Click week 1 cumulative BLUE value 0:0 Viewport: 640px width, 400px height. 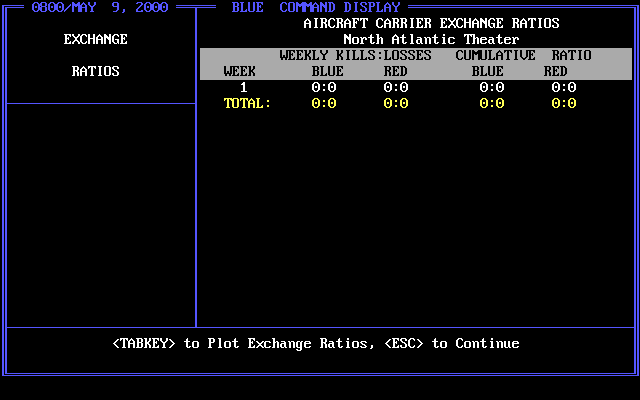(x=492, y=87)
